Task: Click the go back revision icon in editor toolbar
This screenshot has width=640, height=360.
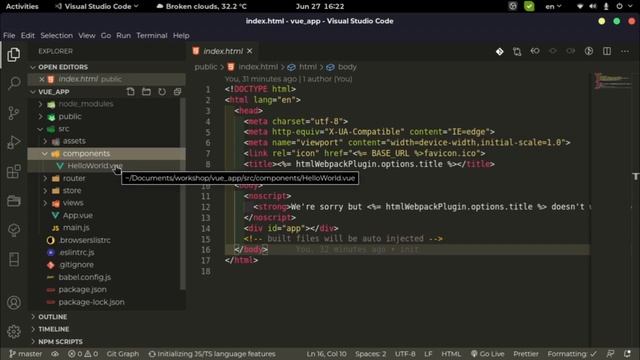Action: 535,51
